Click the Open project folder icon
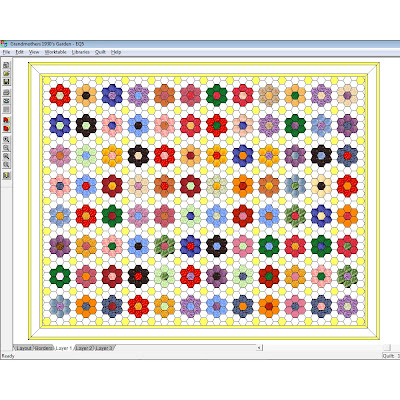This screenshot has height=400, width=400. (x=6, y=73)
